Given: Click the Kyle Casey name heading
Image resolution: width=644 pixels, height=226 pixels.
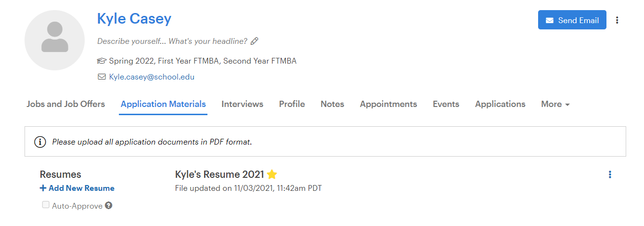Looking at the screenshot, I should pos(134,19).
